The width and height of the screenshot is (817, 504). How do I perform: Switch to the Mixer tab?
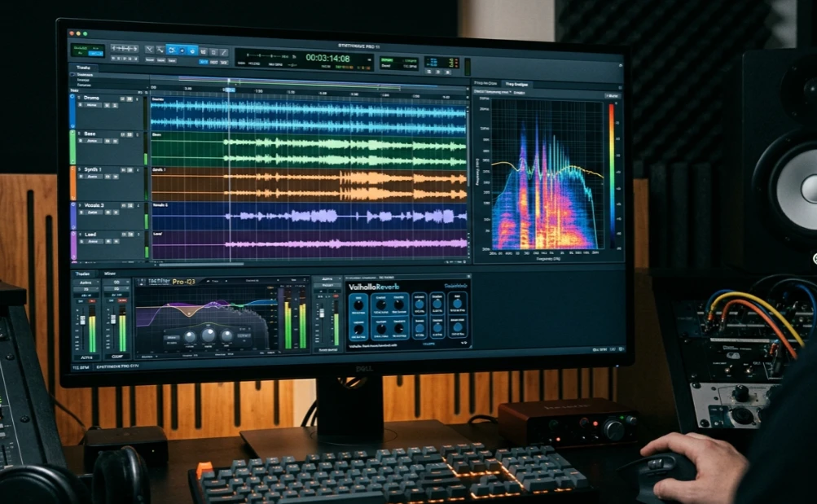click(110, 274)
